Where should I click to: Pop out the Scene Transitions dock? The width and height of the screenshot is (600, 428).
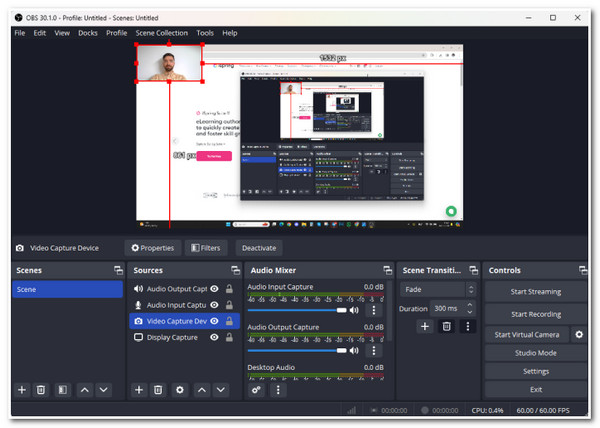pos(474,270)
